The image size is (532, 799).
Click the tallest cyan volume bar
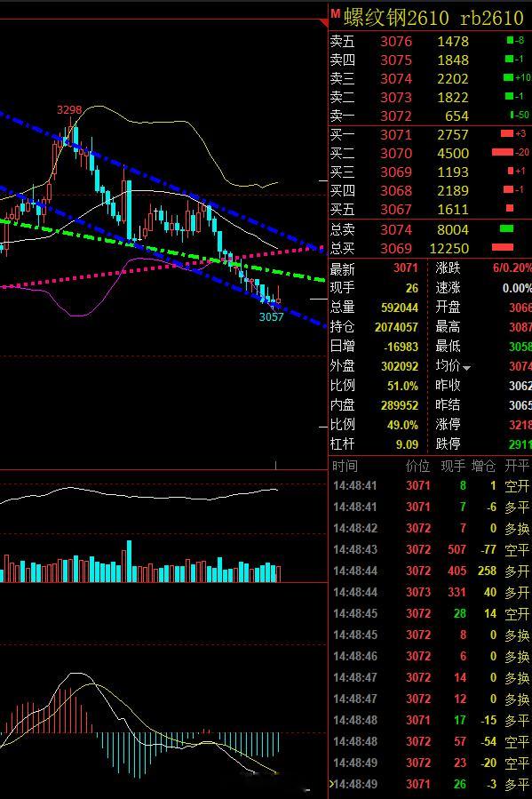pyautogui.click(x=129, y=561)
